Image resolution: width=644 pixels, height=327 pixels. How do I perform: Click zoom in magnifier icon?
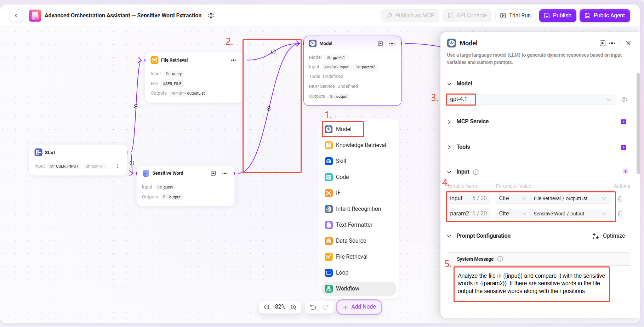pyautogui.click(x=293, y=307)
